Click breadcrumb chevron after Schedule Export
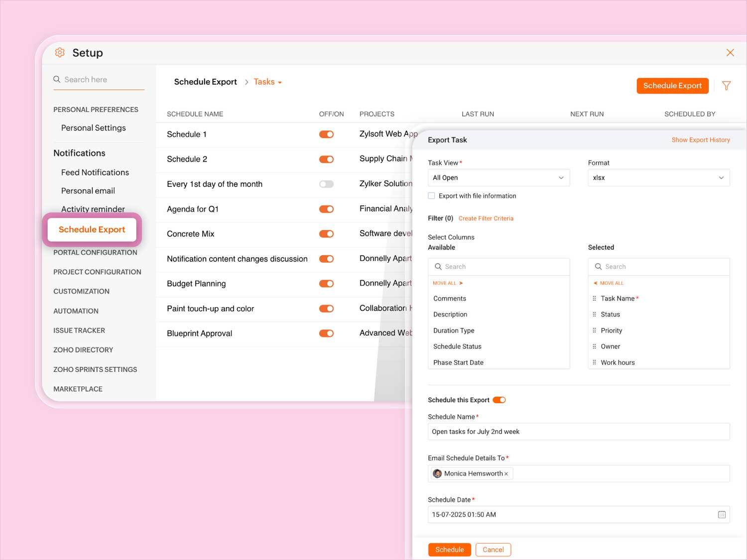 point(246,82)
